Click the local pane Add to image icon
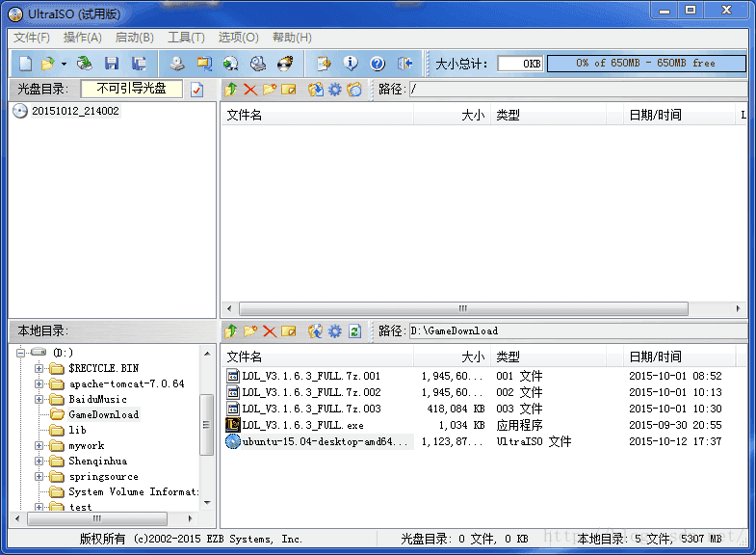The height and width of the screenshot is (555, 756). coord(316,331)
